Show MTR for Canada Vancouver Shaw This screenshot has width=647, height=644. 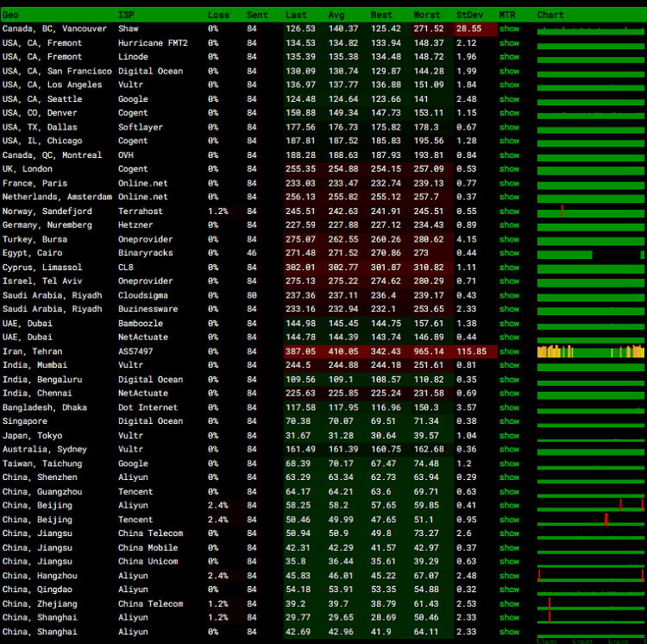point(509,28)
